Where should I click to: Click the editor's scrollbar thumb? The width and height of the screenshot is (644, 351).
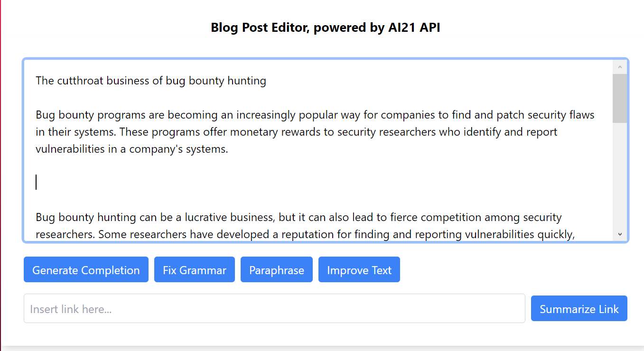click(x=620, y=98)
